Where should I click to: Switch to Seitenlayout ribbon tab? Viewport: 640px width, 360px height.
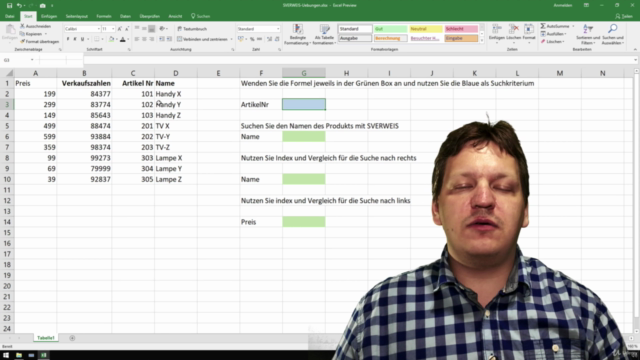(x=77, y=16)
